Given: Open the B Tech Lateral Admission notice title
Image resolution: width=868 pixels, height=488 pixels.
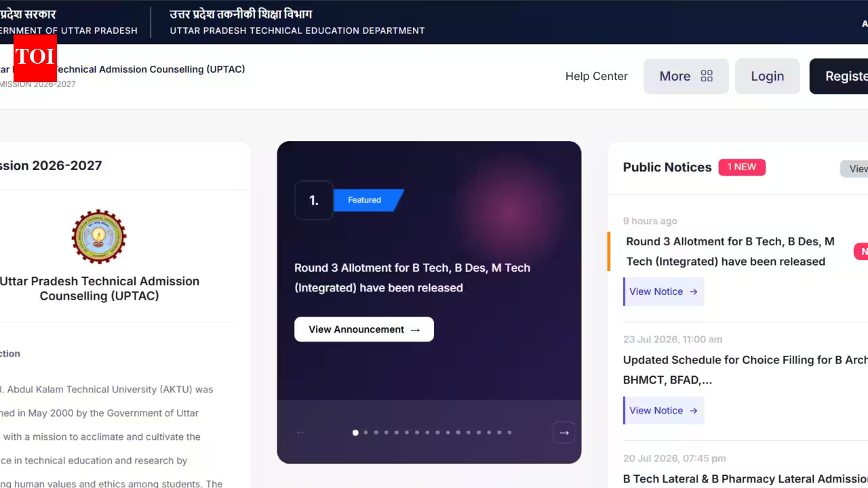Looking at the screenshot, I should 745,479.
